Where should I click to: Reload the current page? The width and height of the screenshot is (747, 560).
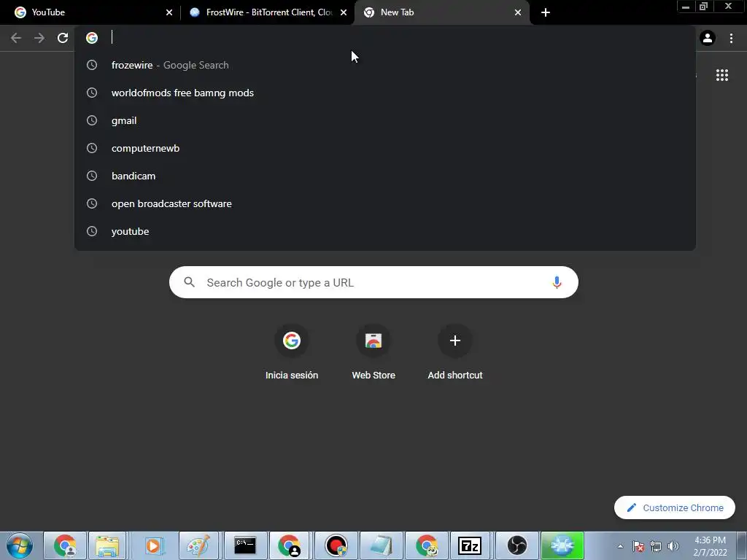coord(63,38)
